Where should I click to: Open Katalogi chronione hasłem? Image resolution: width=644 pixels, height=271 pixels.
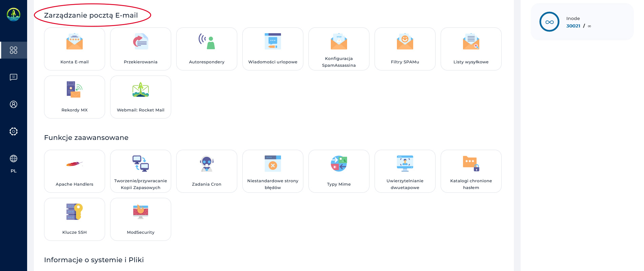click(x=471, y=171)
